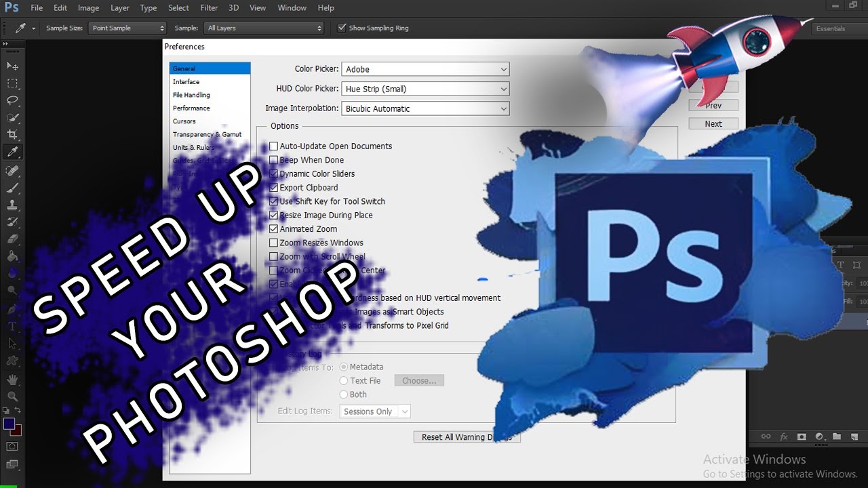Swap foreground and background colors
Image resolution: width=868 pixels, height=488 pixels.
[18, 411]
